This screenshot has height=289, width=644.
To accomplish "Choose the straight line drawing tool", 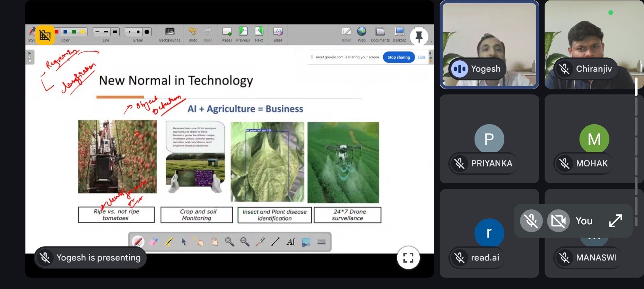I will tap(275, 242).
